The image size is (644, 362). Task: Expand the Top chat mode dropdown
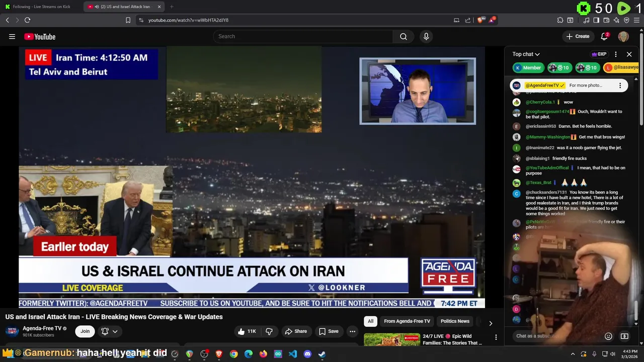526,54
